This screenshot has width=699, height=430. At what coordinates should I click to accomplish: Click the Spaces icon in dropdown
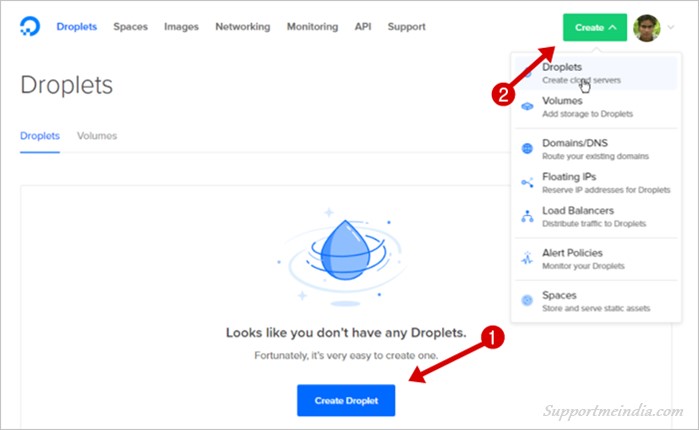coord(527,301)
